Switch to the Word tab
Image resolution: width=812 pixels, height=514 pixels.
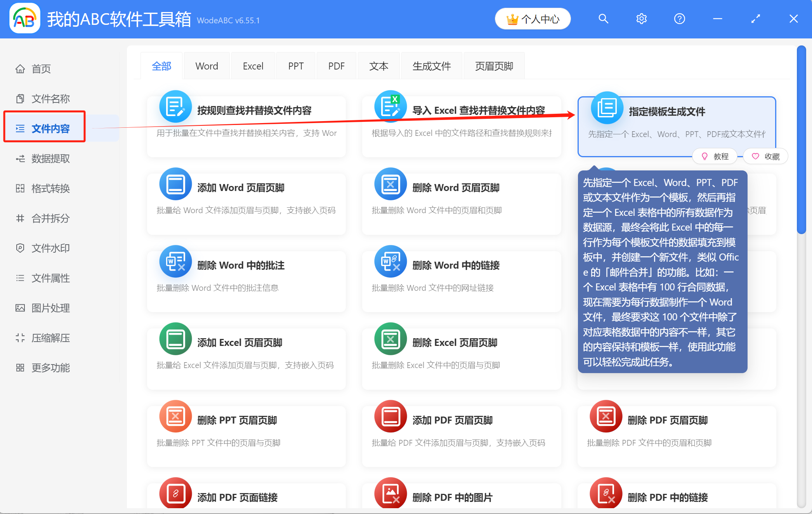(206, 66)
